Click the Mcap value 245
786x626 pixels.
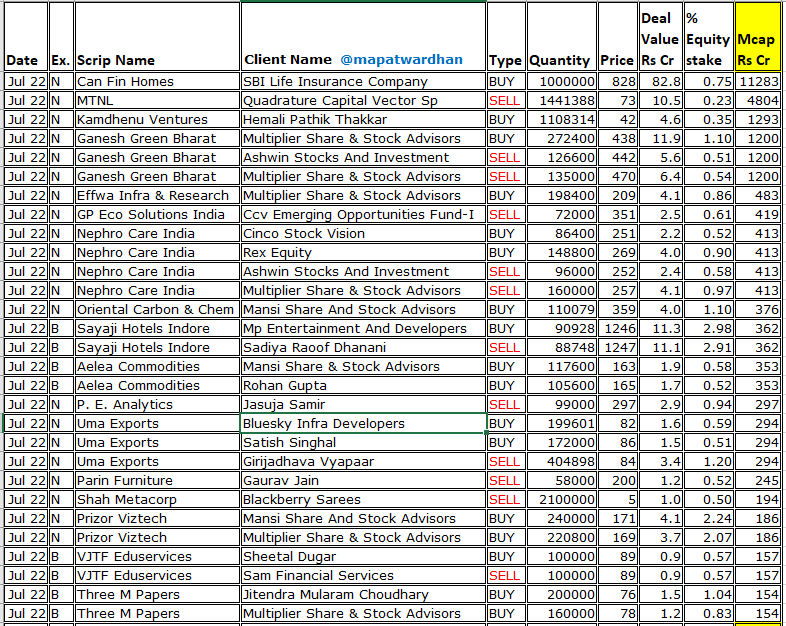click(x=757, y=481)
